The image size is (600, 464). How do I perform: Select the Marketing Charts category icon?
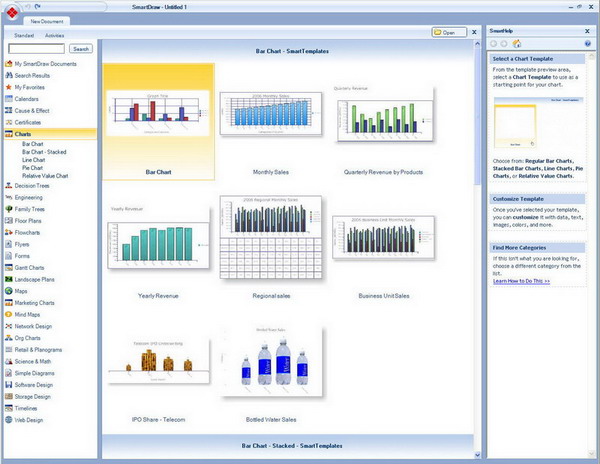[x=8, y=303]
